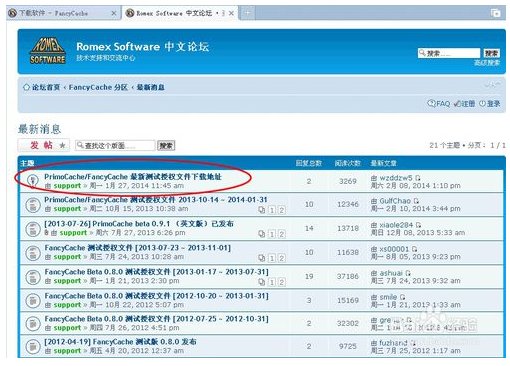Open page 1 of PrimoCache beta 0.9.1 topic
Screen dimensions: 510x366
tap(272, 234)
